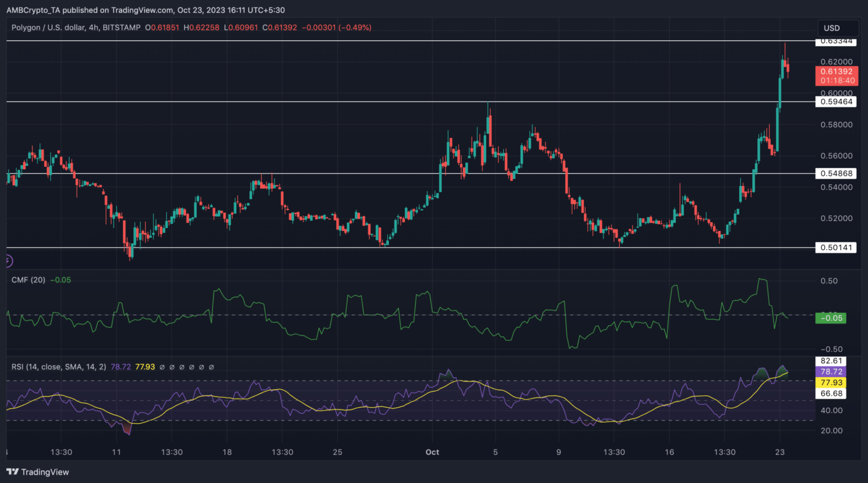The width and height of the screenshot is (868, 483).
Task: Click the 0.63344 horizontal line price tag
Action: [x=836, y=41]
